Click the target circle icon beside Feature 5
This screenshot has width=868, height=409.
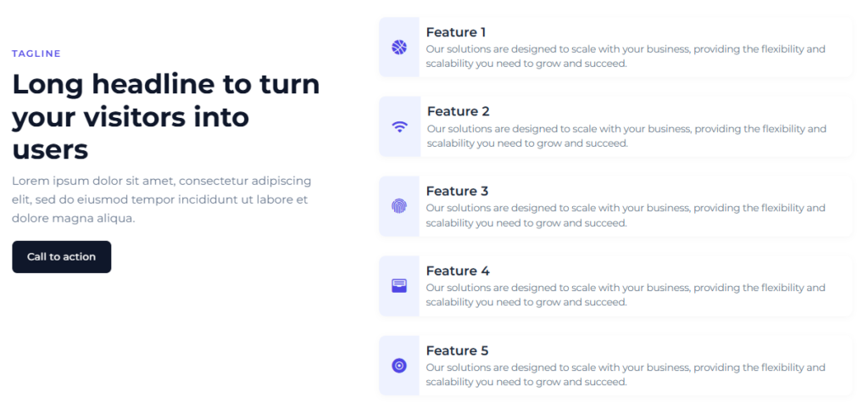[x=399, y=366]
